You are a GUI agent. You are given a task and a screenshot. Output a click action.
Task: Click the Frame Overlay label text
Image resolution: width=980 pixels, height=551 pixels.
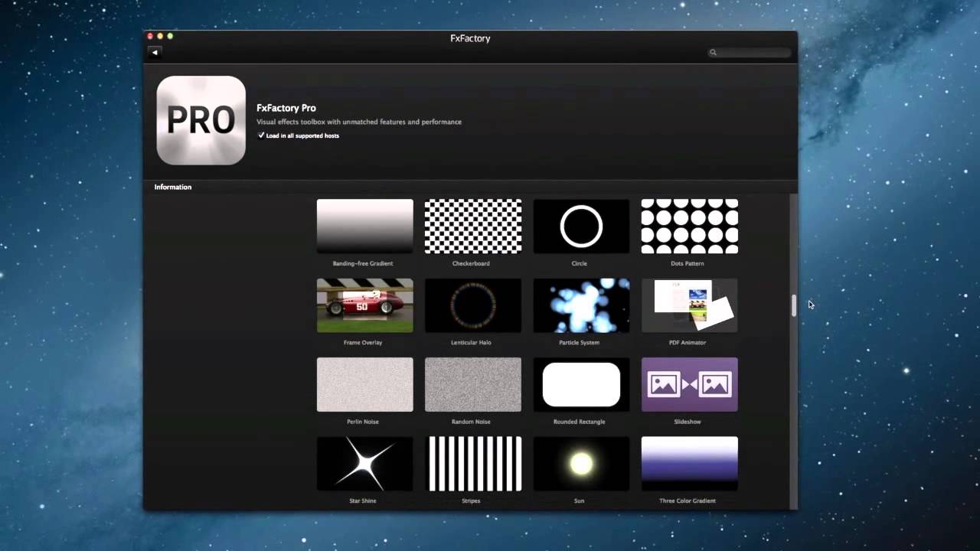coord(363,343)
